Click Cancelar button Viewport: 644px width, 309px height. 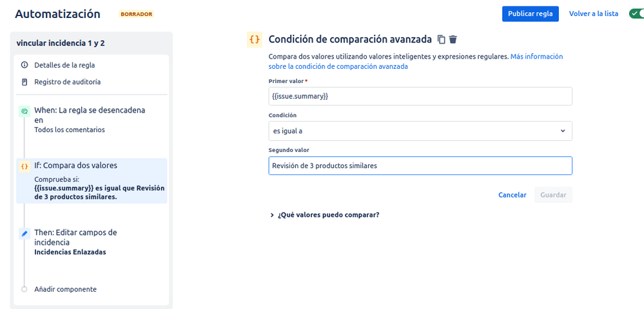click(512, 194)
